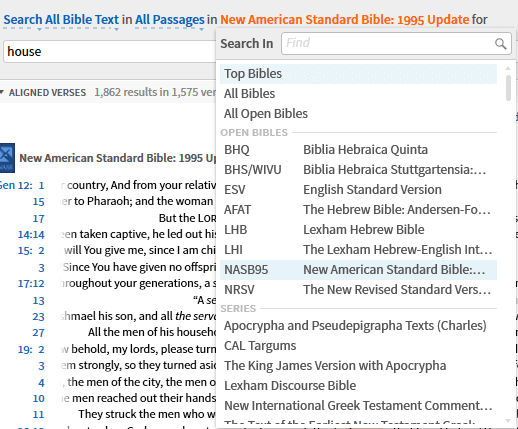Pick the Lexham Hebrew Bible entry
Image resolution: width=518 pixels, height=429 pixels.
[x=358, y=230]
